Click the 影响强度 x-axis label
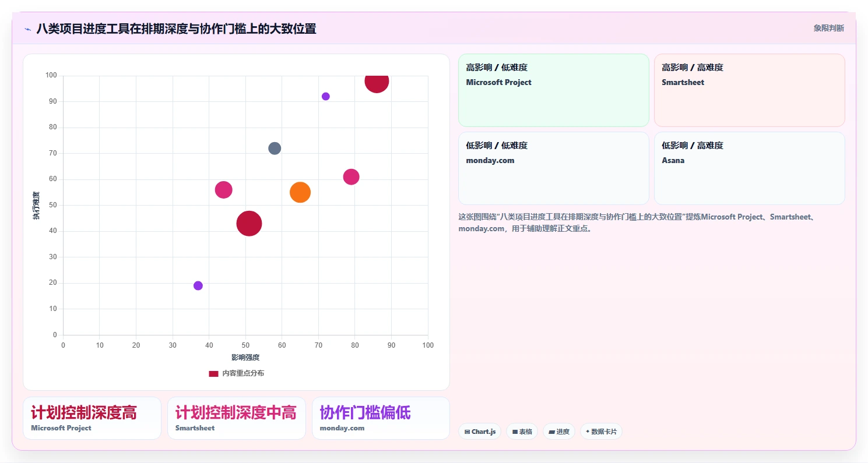Image resolution: width=868 pixels, height=463 pixels. (x=245, y=358)
